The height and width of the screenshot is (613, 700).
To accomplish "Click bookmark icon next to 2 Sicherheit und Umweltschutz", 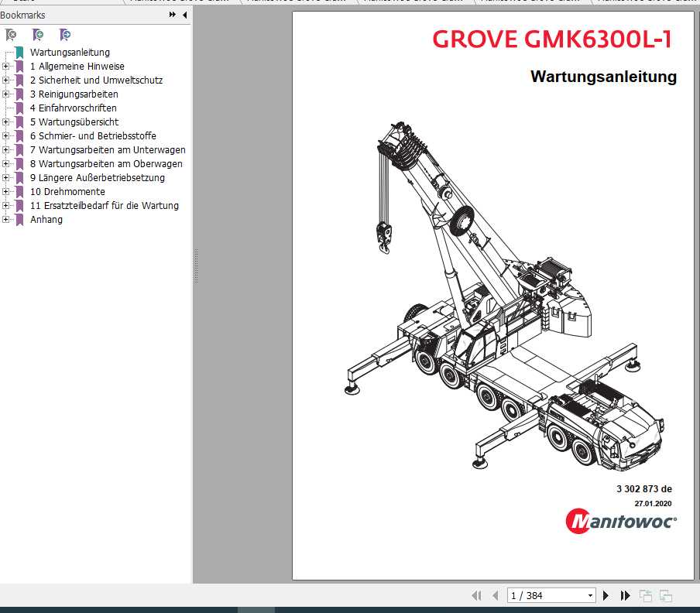I will click(19, 80).
